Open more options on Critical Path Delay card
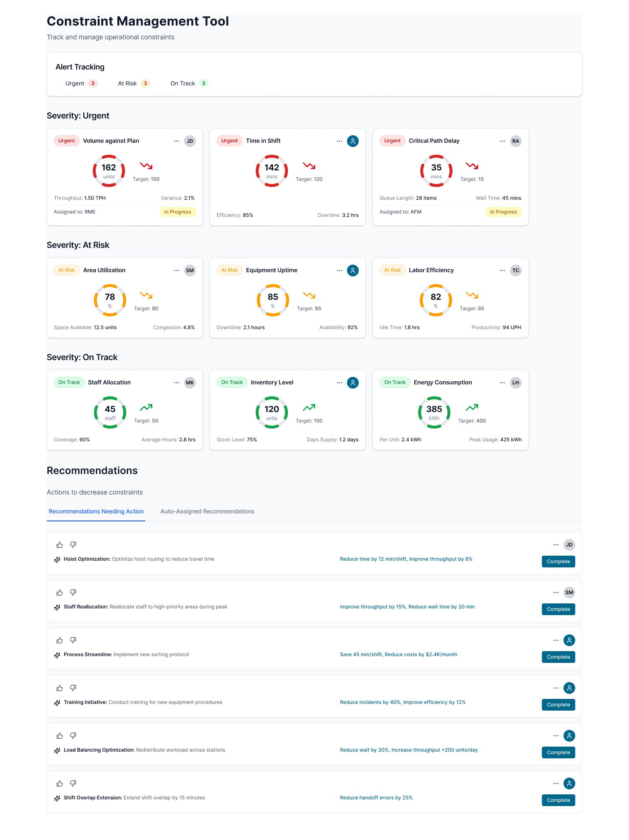 coord(502,141)
